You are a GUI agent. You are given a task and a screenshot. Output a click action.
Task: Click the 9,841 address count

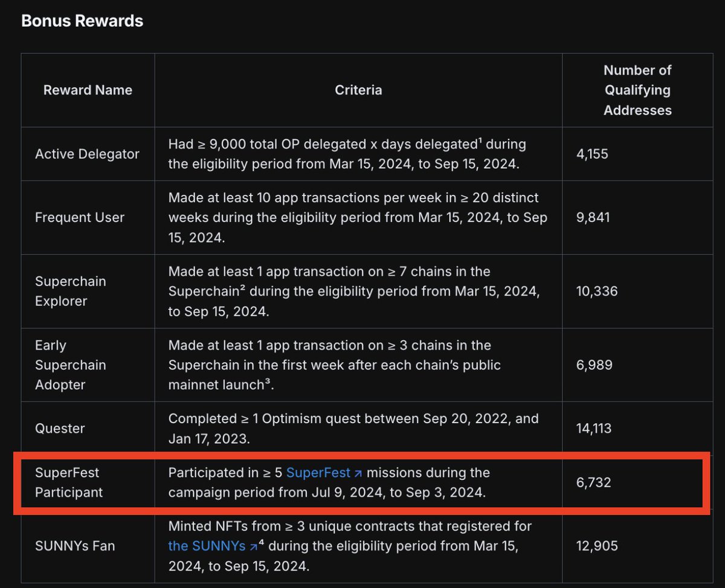(x=593, y=218)
